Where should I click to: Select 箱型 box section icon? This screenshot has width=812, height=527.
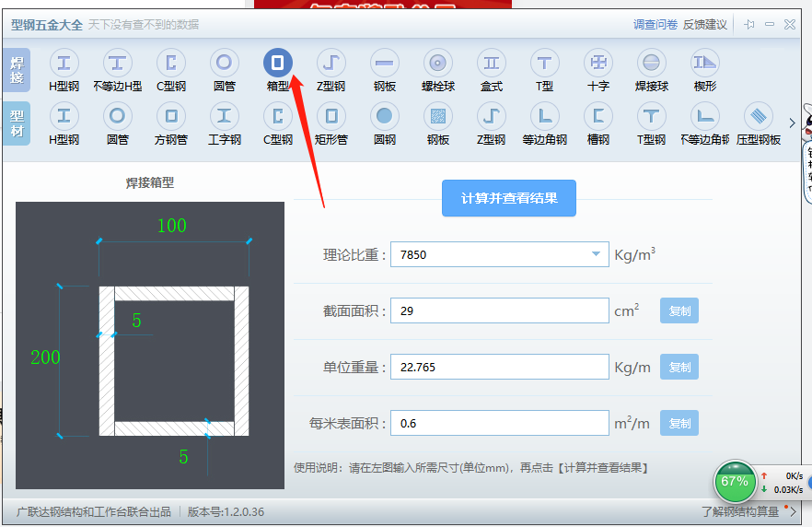click(x=278, y=64)
